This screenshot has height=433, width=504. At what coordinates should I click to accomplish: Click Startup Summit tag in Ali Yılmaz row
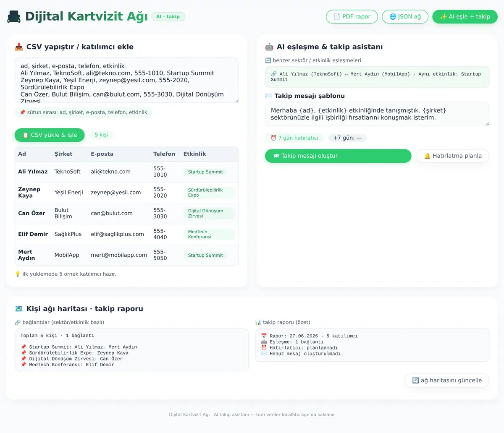[205, 172]
